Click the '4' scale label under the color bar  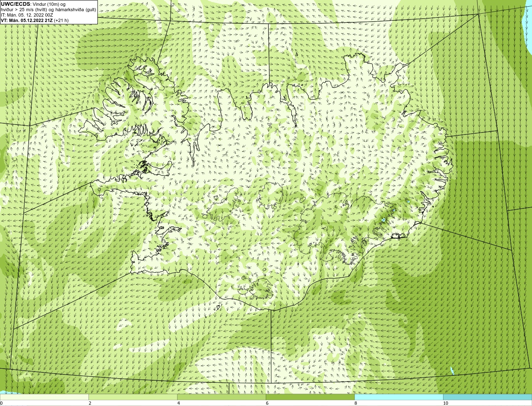point(178,403)
